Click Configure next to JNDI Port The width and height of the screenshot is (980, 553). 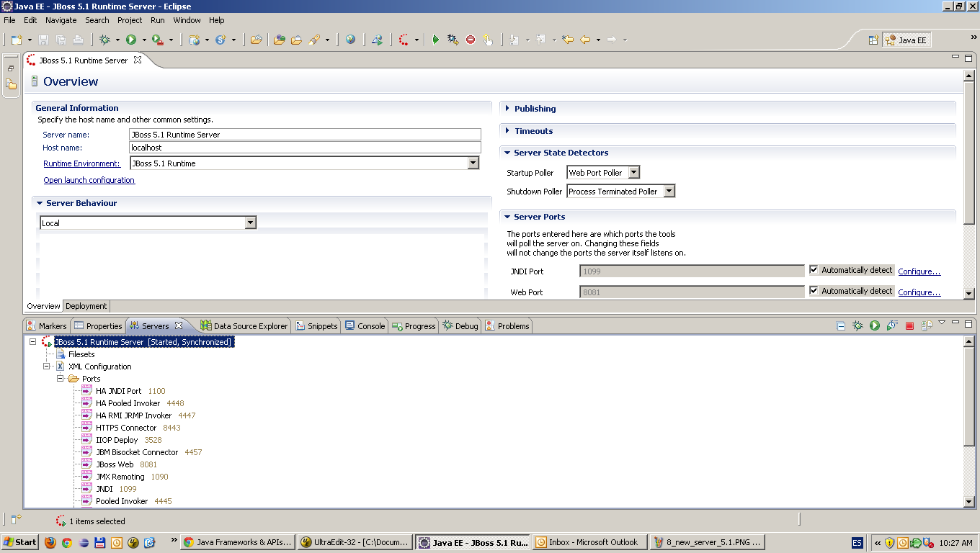[x=919, y=270]
